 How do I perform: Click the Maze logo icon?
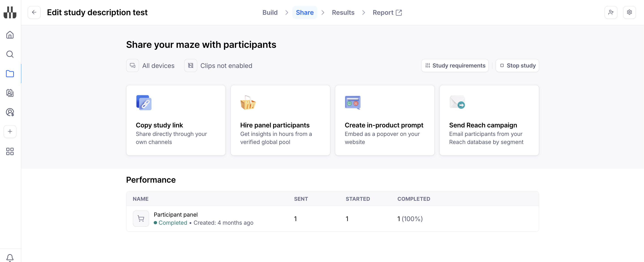(x=10, y=13)
